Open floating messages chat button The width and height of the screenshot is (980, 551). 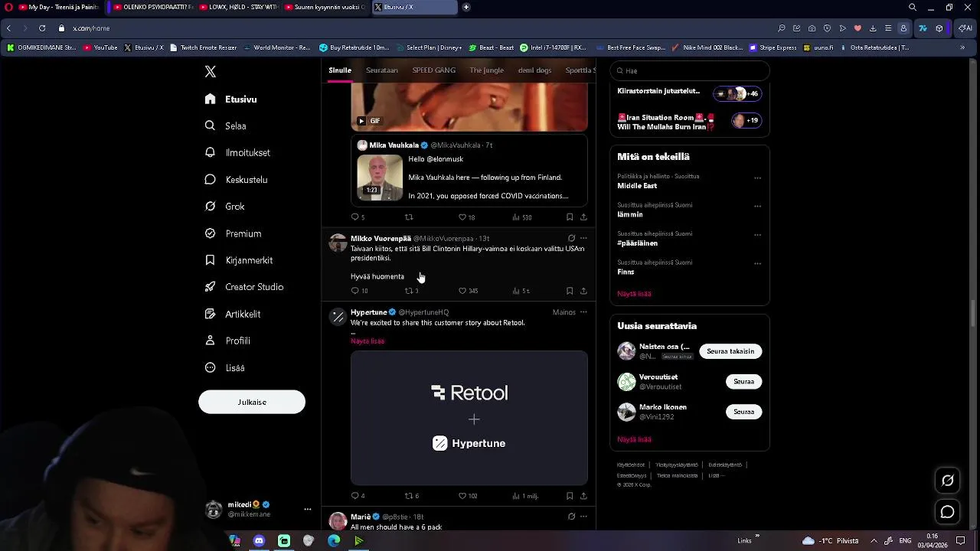tap(947, 512)
